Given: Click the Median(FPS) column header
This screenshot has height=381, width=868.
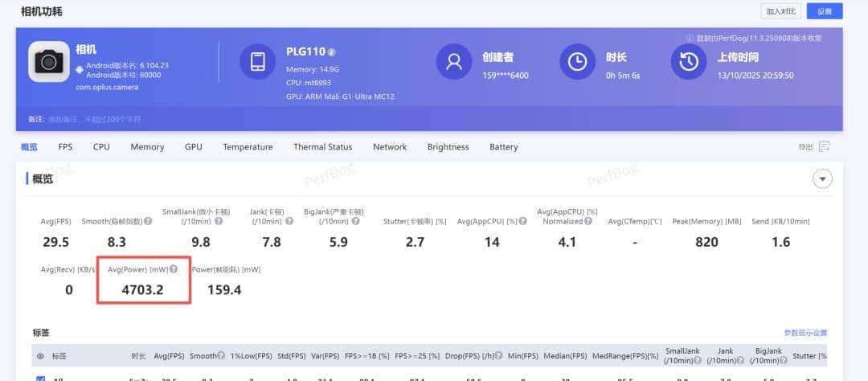Looking at the screenshot, I should tap(565, 356).
